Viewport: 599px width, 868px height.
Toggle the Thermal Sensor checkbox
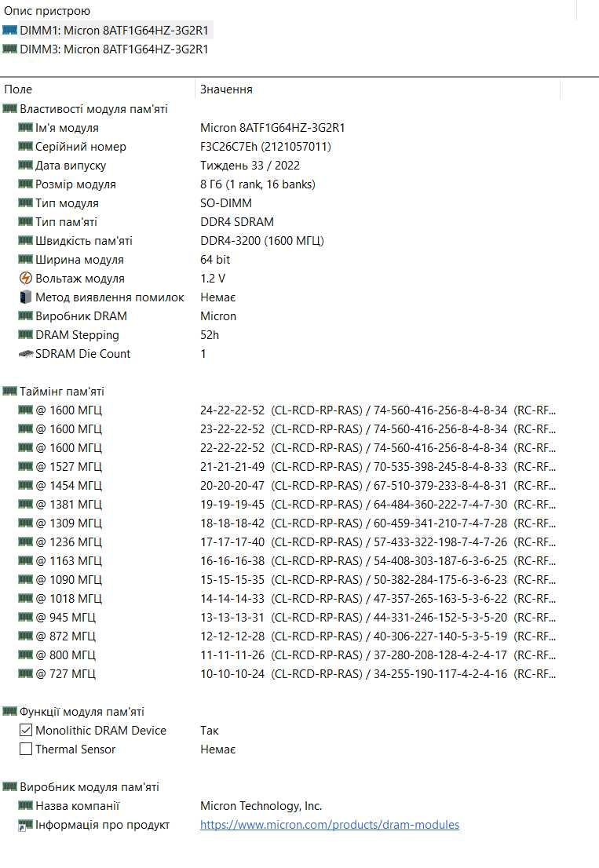pos(25,749)
